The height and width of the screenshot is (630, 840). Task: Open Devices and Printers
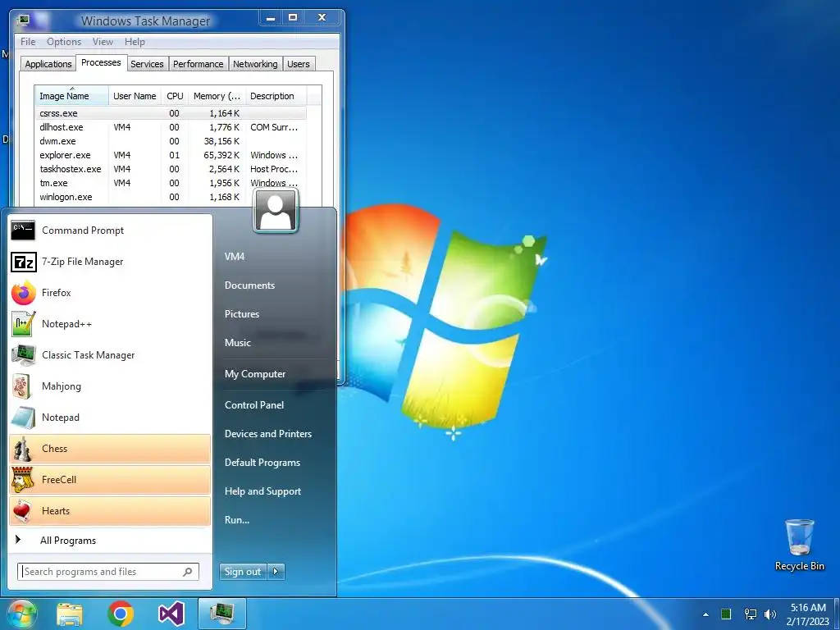pos(268,434)
